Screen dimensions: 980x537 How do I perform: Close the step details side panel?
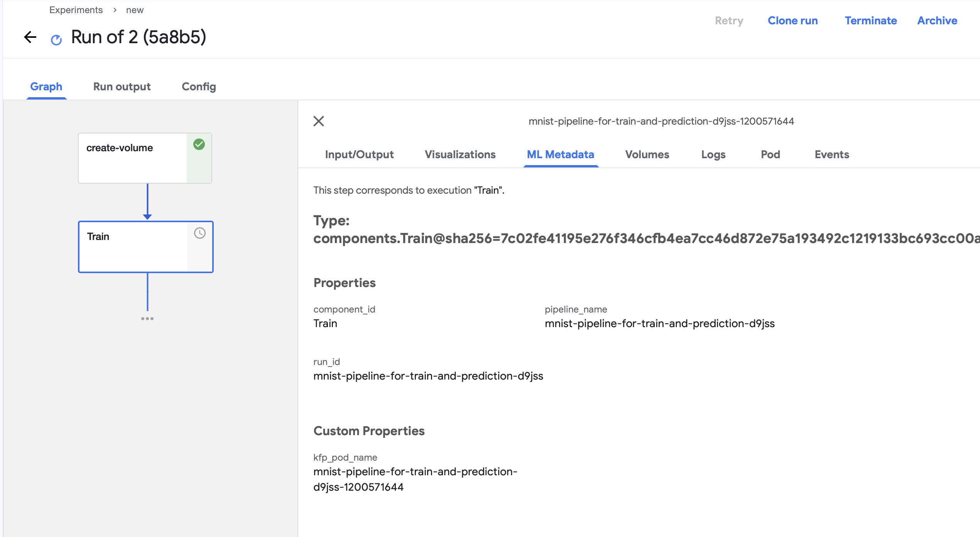pos(319,121)
